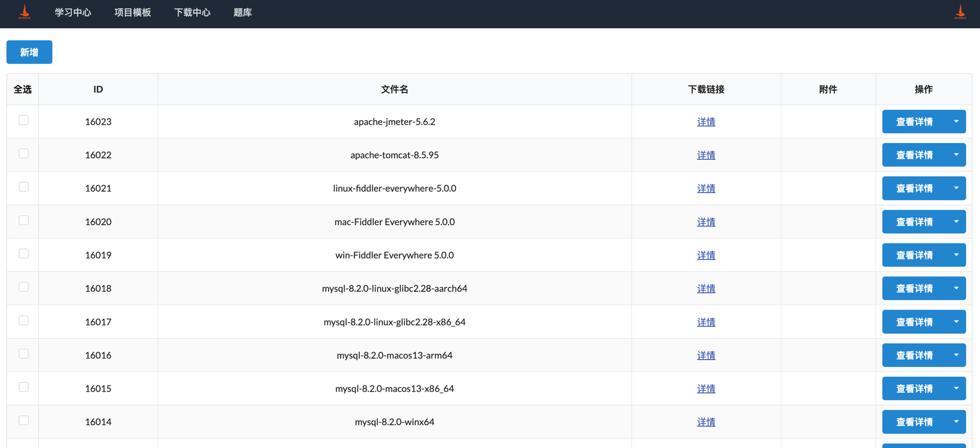View details button for mysql-8.2.0-macos13-x86_64

pyautogui.click(x=914, y=389)
